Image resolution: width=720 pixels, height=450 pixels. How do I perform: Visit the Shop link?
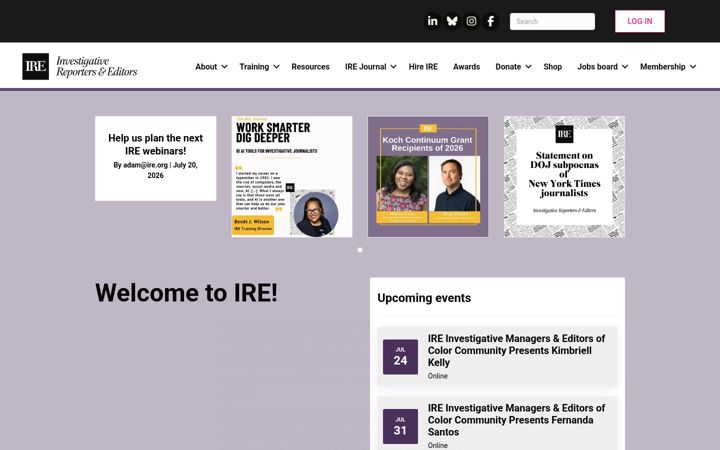(x=552, y=67)
